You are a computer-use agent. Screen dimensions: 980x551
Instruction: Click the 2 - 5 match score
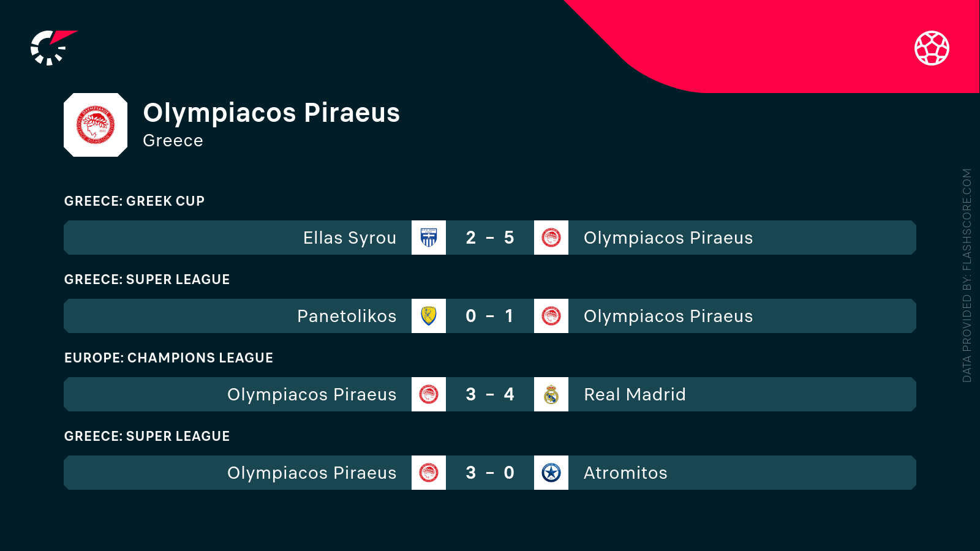tap(490, 238)
